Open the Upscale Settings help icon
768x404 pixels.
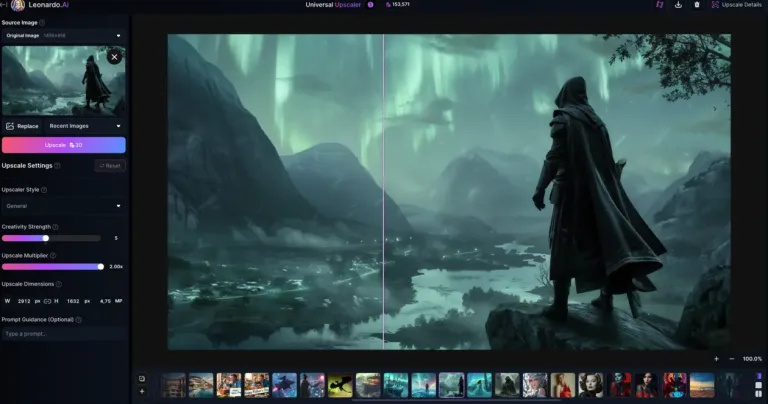pyautogui.click(x=57, y=166)
